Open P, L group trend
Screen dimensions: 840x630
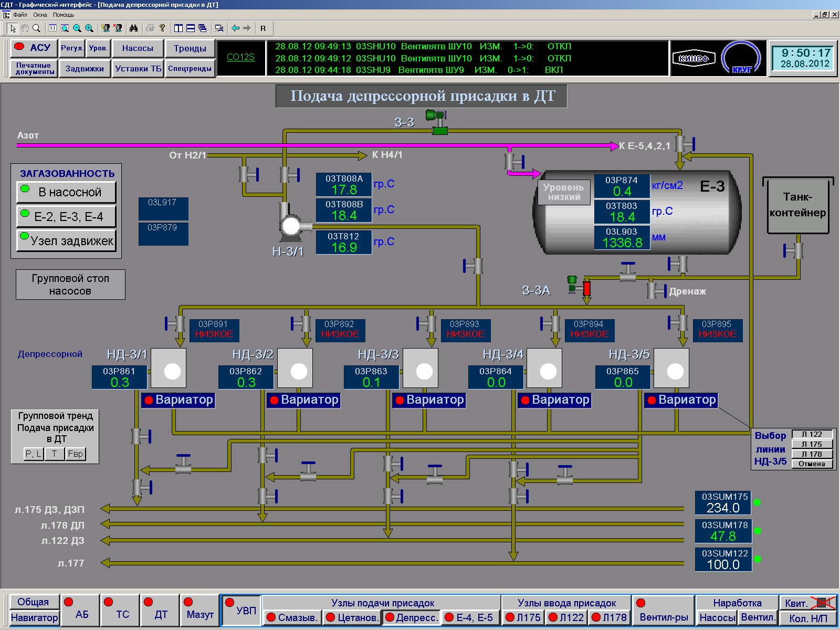34,454
